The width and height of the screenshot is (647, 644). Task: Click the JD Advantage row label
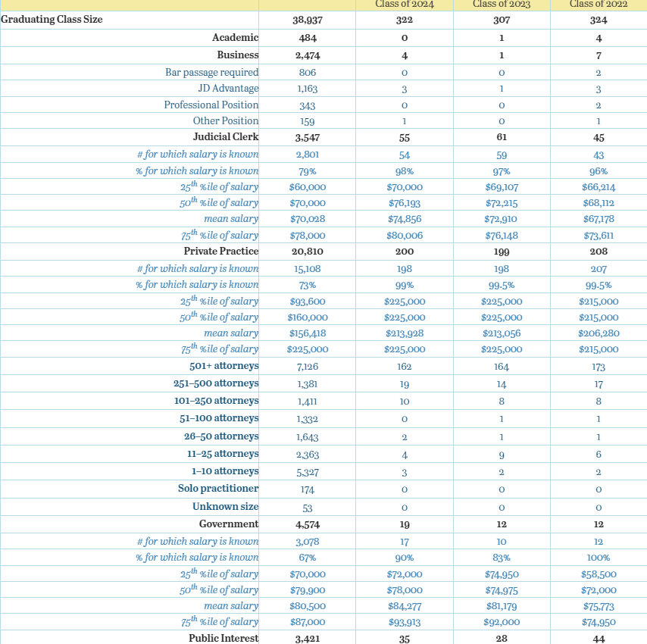228,89
